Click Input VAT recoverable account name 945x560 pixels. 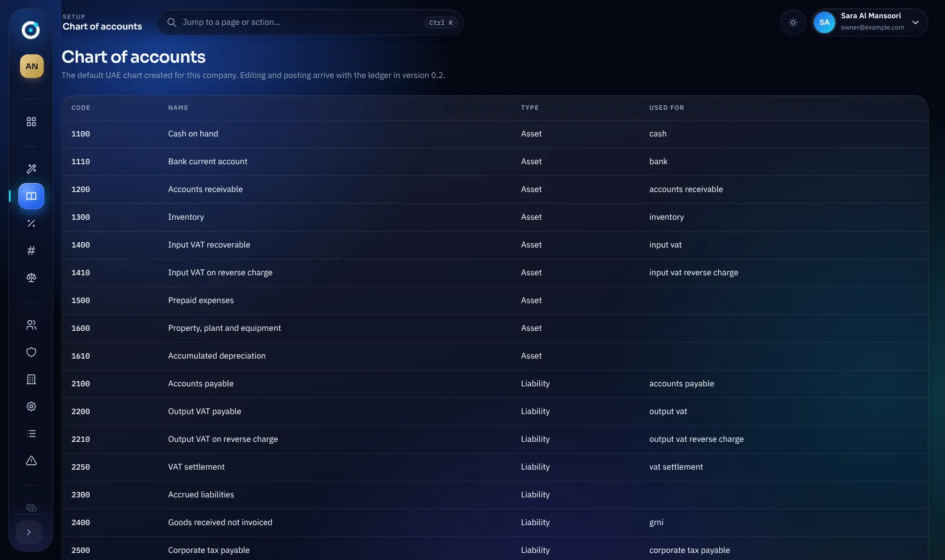[x=209, y=245]
